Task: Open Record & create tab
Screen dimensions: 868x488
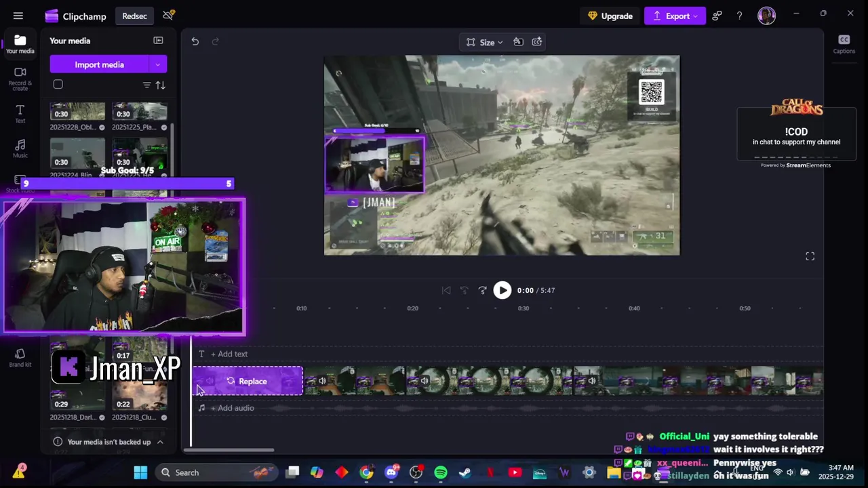Action: click(20, 79)
